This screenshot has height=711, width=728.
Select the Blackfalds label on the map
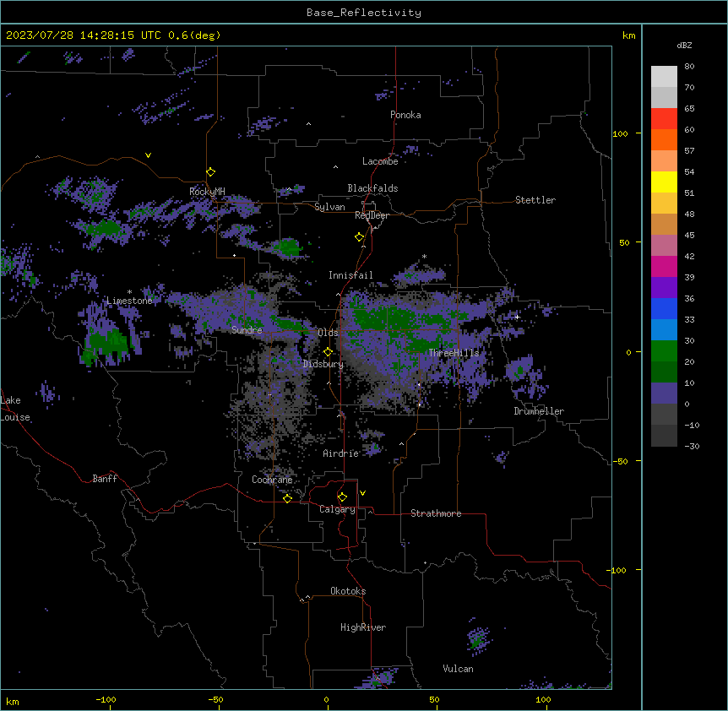pos(372,188)
